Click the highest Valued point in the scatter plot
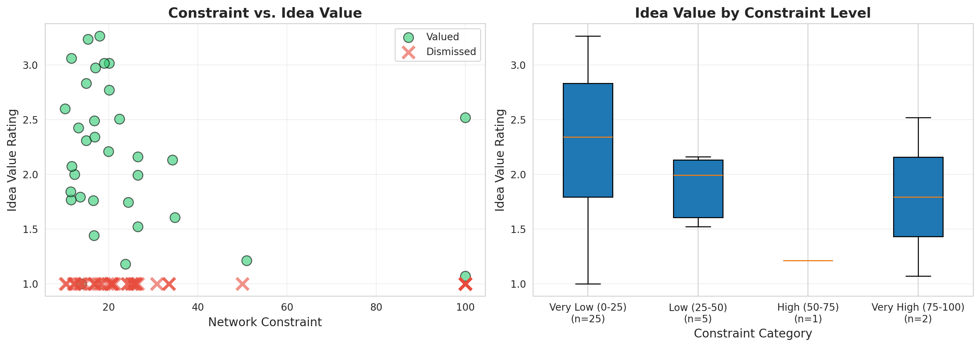 point(100,36)
